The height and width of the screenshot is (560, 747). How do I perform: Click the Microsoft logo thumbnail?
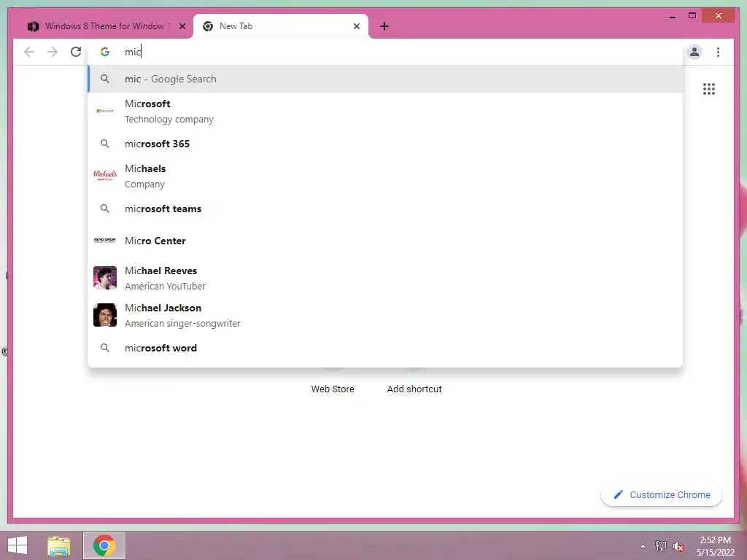tap(105, 111)
